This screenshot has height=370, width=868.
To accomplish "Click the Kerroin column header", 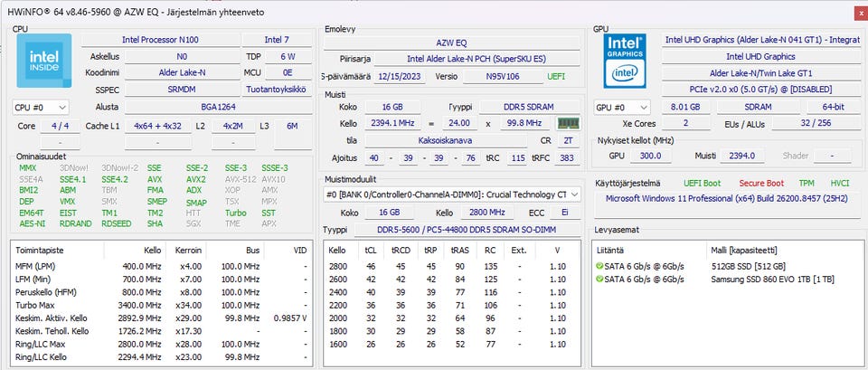I will coord(186,251).
